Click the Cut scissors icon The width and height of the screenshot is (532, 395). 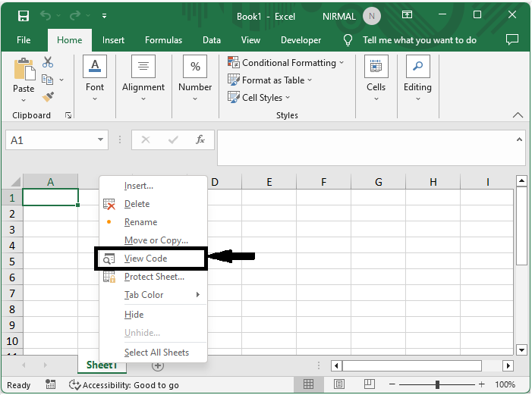click(x=48, y=62)
